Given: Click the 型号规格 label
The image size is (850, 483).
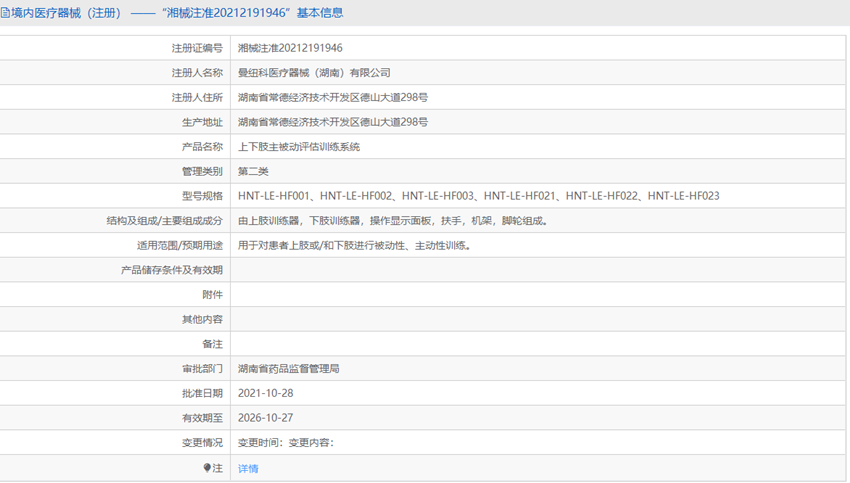Looking at the screenshot, I should [x=202, y=196].
